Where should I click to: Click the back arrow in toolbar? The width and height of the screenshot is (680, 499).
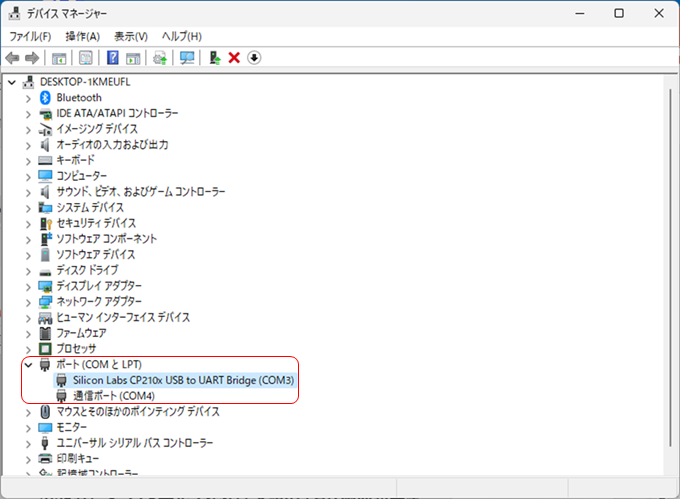13,58
